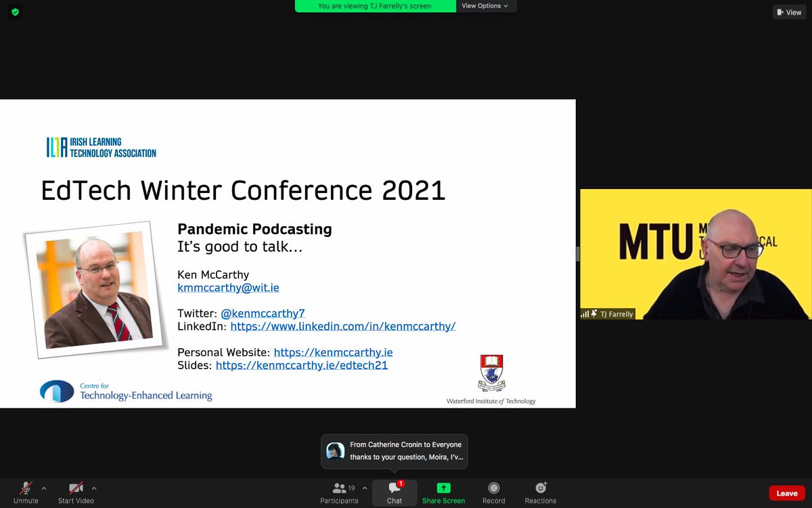Screen dimensions: 812x508
Task: Open the Reactions menu
Action: click(x=541, y=492)
